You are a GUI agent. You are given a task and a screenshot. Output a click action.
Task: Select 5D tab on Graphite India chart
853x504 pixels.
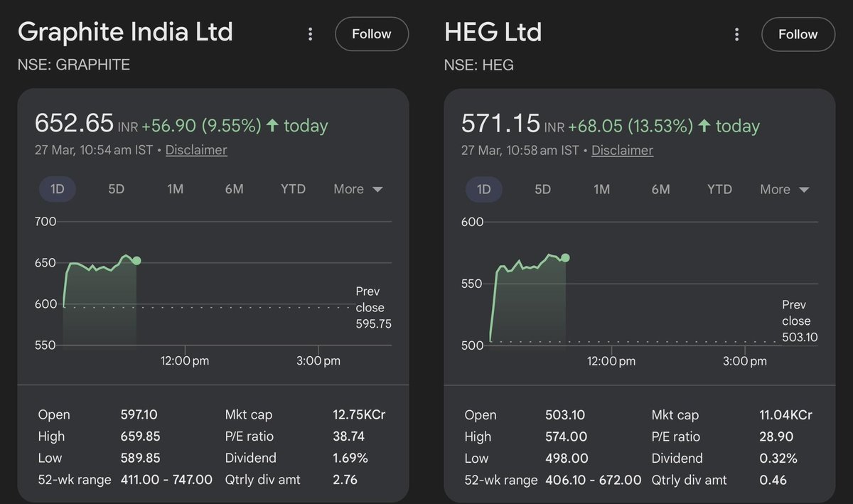116,189
